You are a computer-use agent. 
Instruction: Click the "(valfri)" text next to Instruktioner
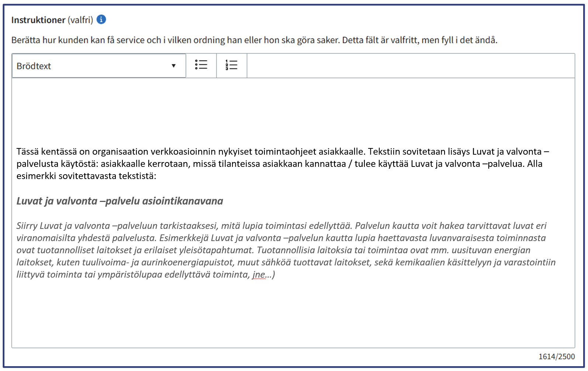tap(80, 20)
